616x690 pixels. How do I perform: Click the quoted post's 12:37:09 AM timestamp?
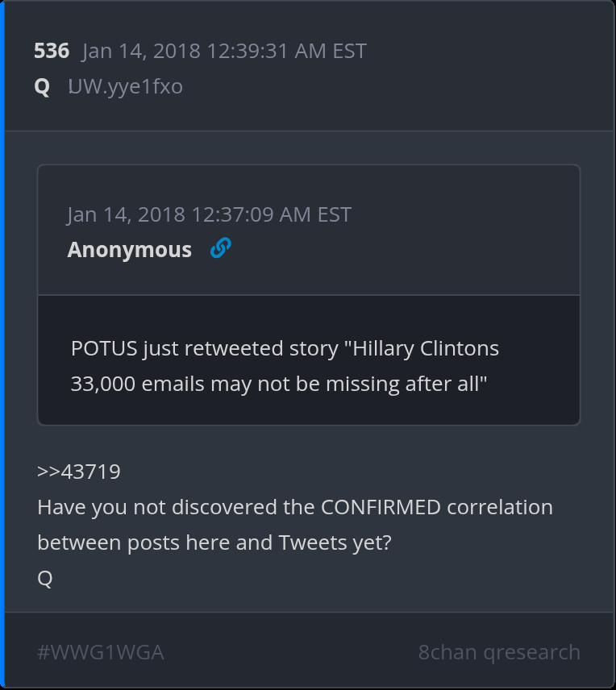(x=209, y=215)
